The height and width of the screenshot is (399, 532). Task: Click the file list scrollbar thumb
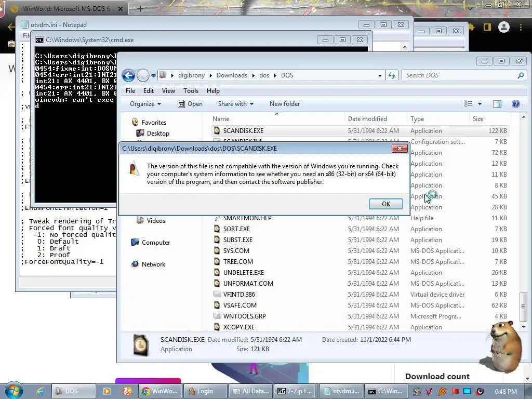click(524, 307)
